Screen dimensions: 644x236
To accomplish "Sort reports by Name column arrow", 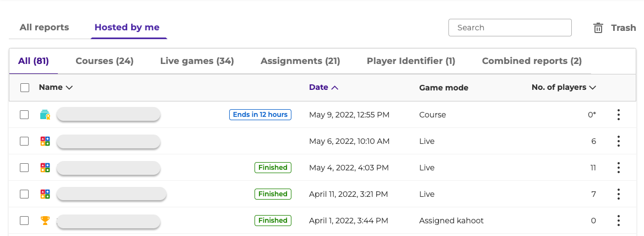I will 69,88.
